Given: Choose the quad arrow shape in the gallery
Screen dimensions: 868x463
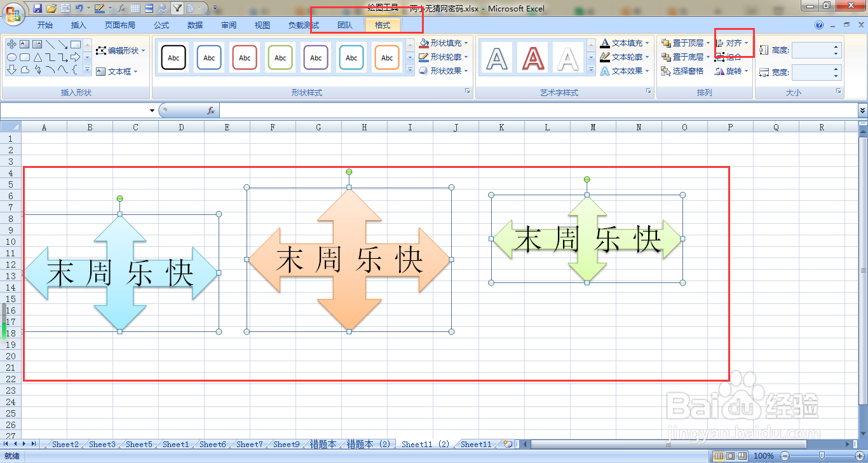Looking at the screenshot, I should pyautogui.click(x=11, y=45).
